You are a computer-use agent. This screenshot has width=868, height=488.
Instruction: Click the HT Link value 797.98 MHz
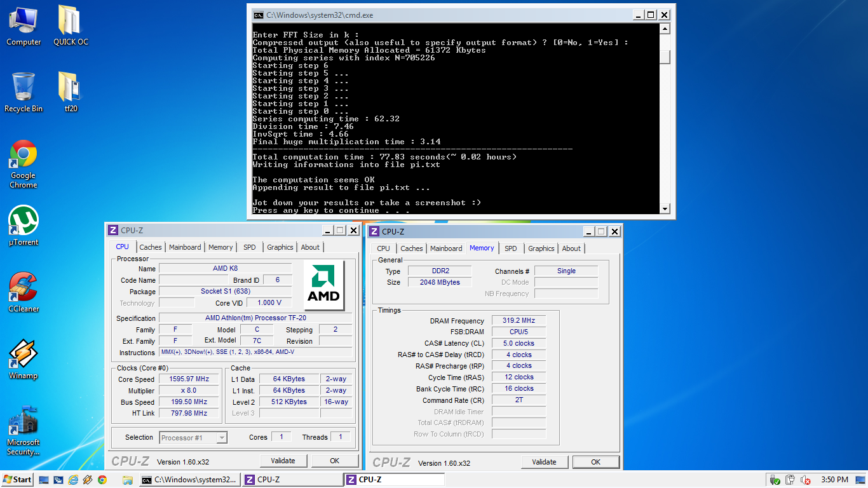click(189, 414)
